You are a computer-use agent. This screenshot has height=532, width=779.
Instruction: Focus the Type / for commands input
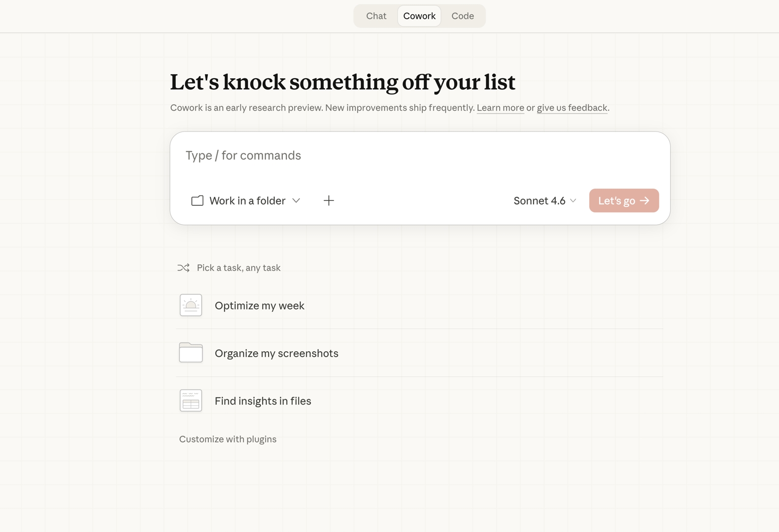pos(419,156)
